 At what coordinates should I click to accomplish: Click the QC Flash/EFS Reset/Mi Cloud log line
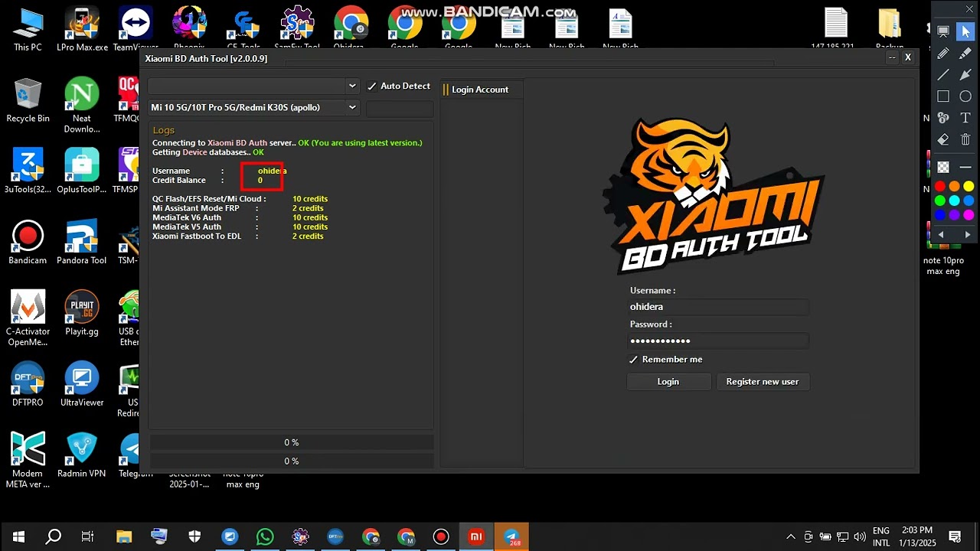240,199
